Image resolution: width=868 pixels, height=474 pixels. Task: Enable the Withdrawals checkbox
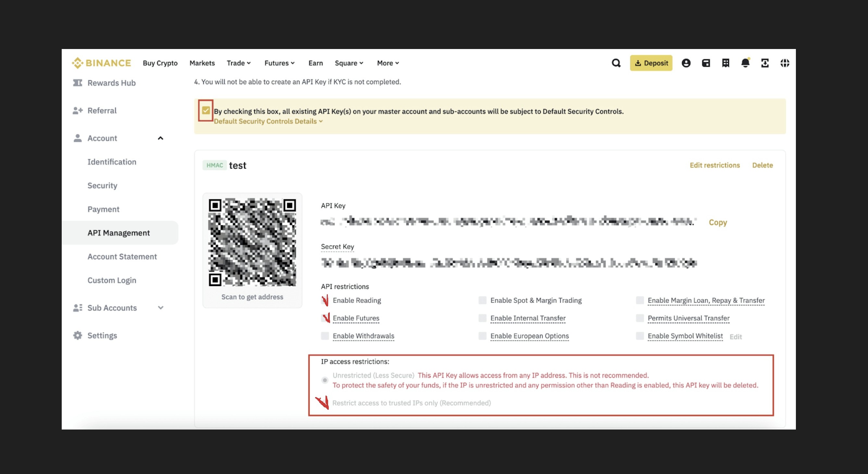[x=325, y=336]
